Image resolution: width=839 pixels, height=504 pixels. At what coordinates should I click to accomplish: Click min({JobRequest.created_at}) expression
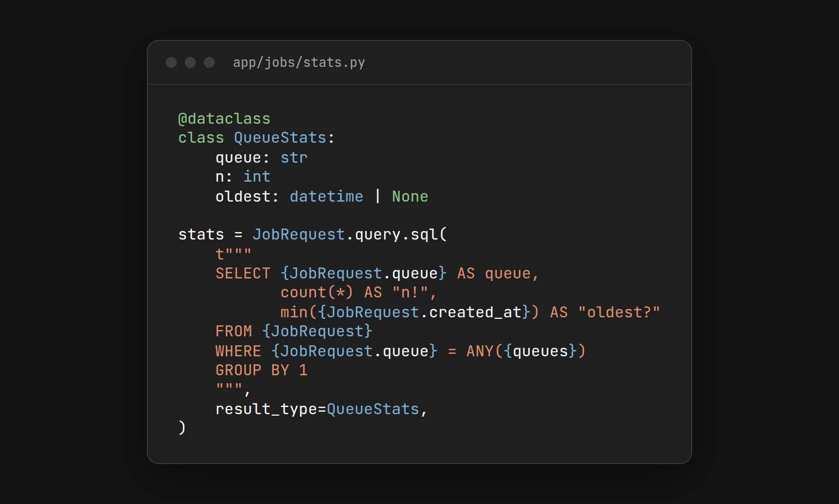click(410, 312)
